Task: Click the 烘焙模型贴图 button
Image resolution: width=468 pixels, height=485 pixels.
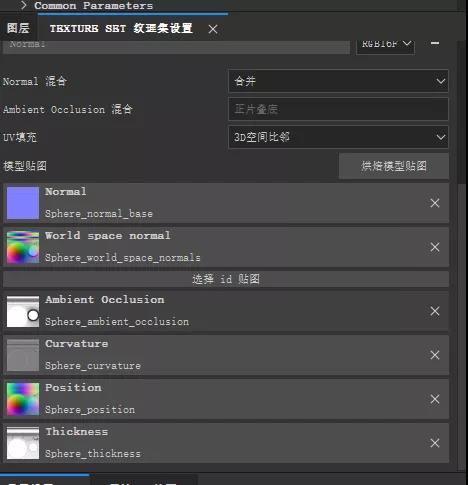Action: [394, 166]
